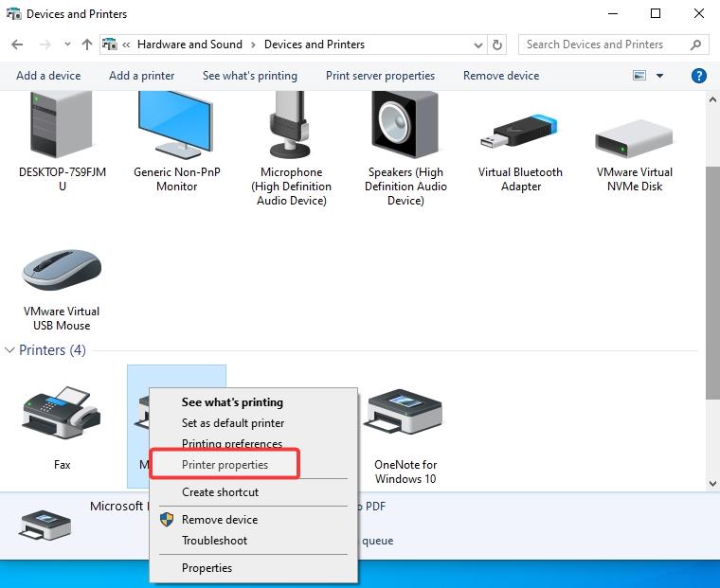Click the printer icon in the details pane
720x588 pixels.
click(x=45, y=526)
